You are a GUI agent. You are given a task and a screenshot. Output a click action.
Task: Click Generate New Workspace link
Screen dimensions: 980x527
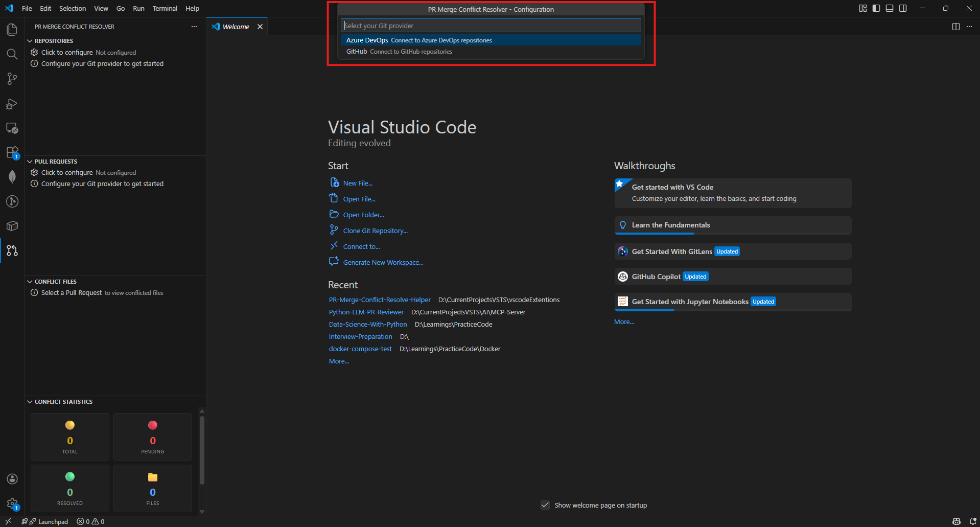coord(383,262)
